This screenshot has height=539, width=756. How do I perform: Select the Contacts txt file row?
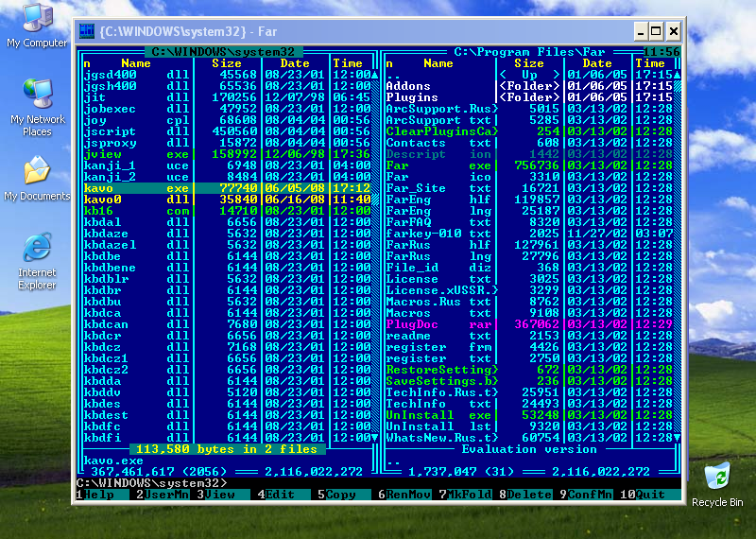(x=529, y=143)
